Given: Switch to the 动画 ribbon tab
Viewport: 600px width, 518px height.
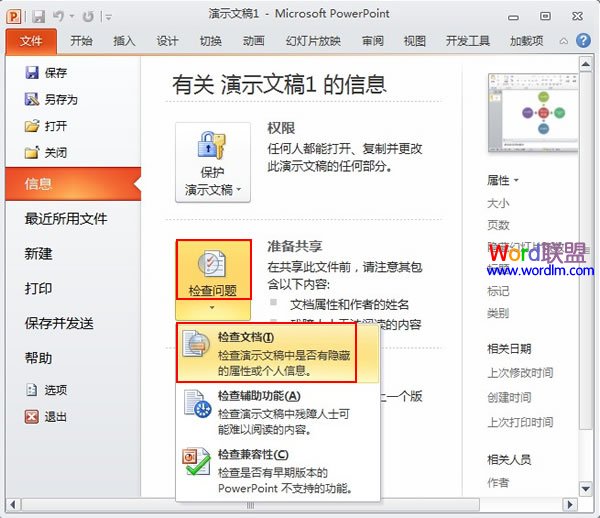Looking at the screenshot, I should [253, 41].
